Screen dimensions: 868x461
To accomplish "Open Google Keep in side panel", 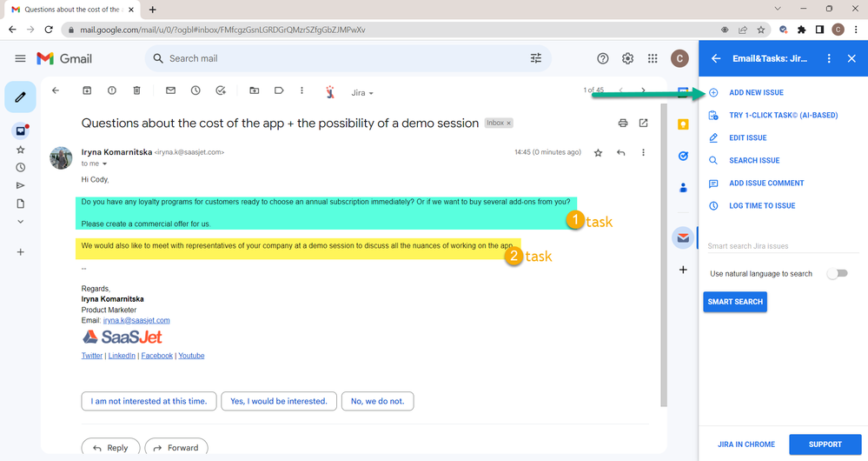I will [x=683, y=124].
